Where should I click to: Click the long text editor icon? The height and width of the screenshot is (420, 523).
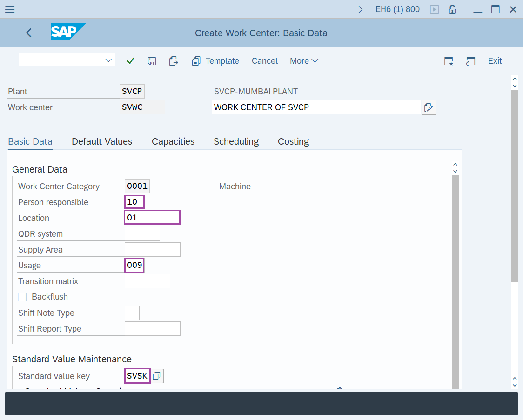pyautogui.click(x=429, y=107)
